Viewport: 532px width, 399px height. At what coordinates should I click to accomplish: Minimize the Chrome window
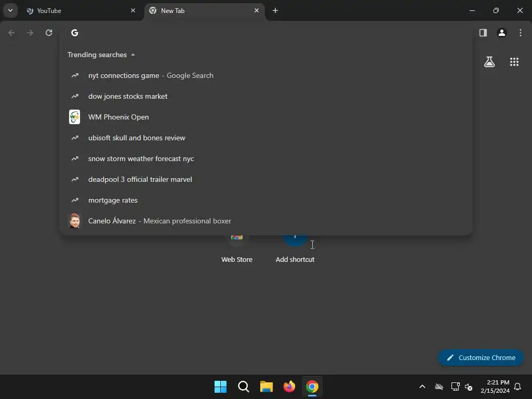click(472, 10)
